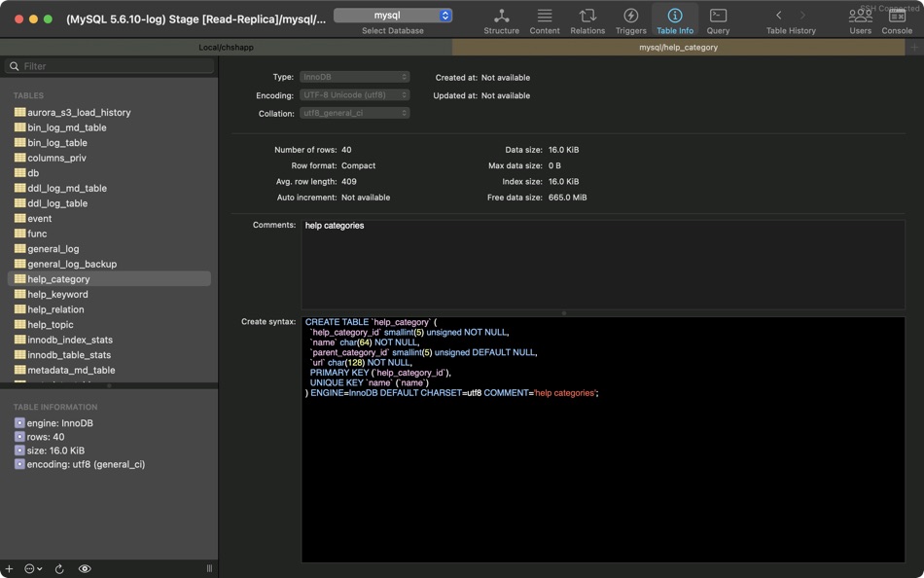The width and height of the screenshot is (924, 578).
Task: Refresh the table list
Action: click(59, 568)
